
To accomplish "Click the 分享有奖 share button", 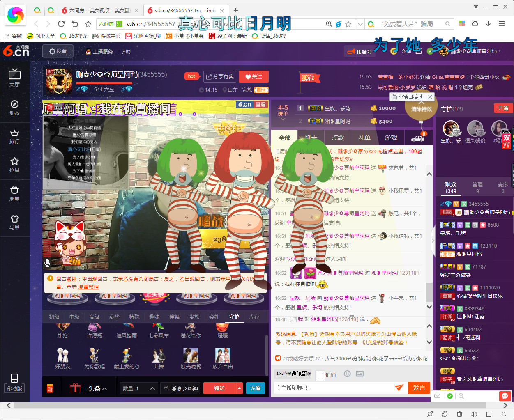I will (x=220, y=77).
